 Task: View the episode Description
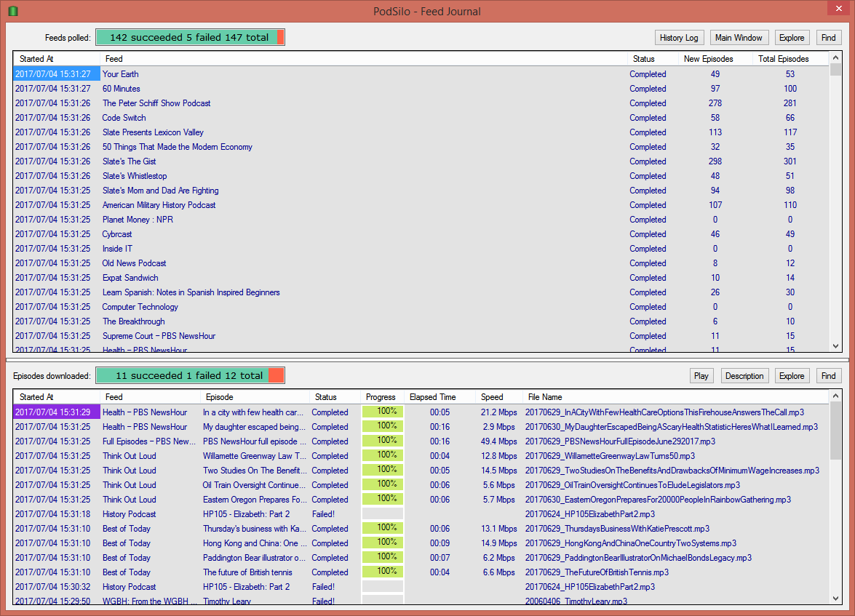pos(744,375)
